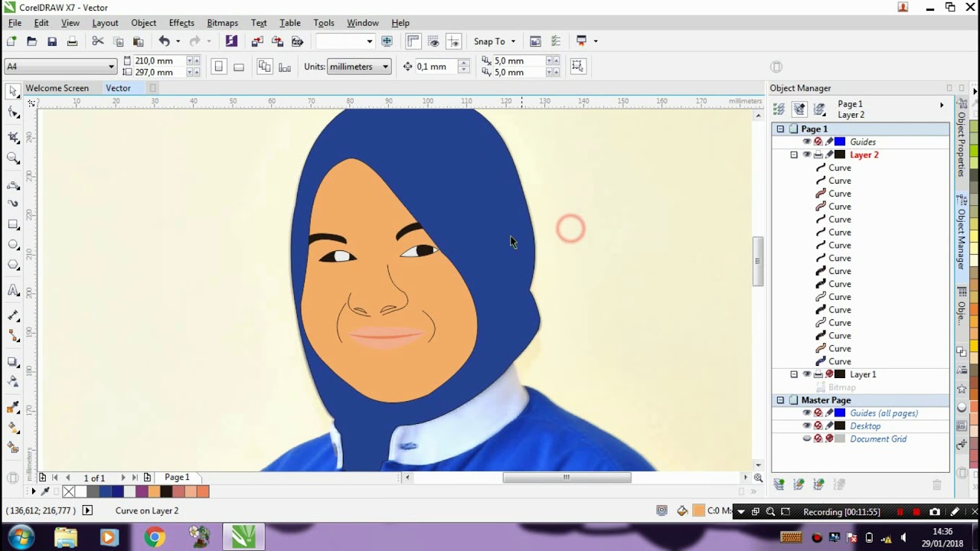Click the Snap To button
980x551 pixels.
pos(489,41)
